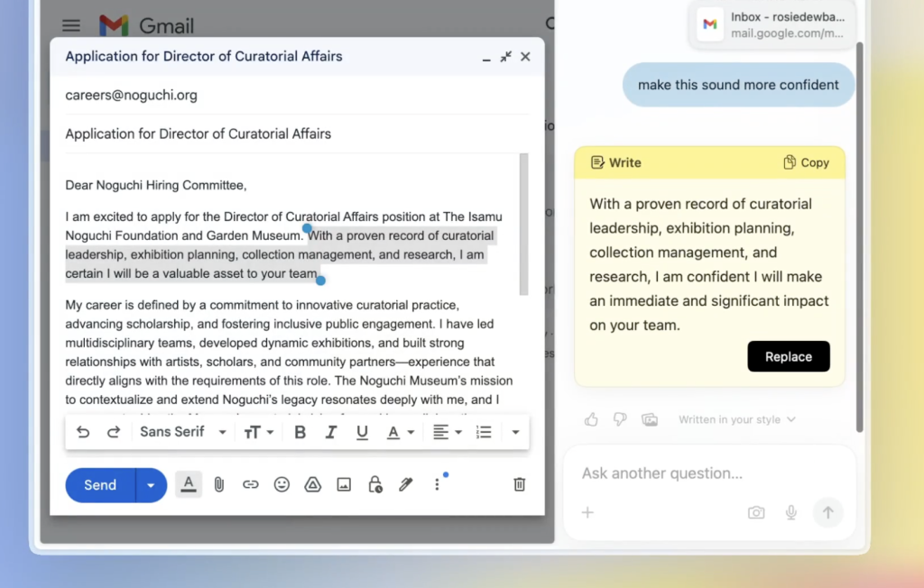The height and width of the screenshot is (588, 924).
Task: Expand the Written in your style dropdown
Action: click(737, 419)
